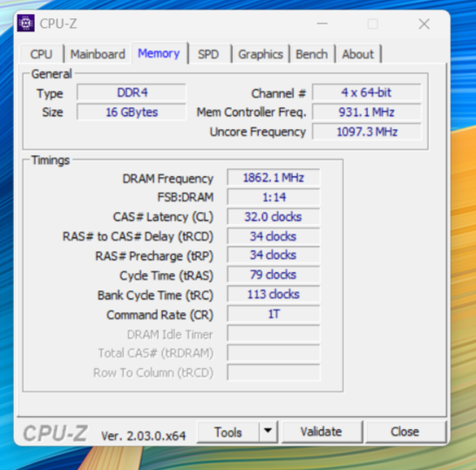The height and width of the screenshot is (470, 476).
Task: Click the Command Rate 1T field
Action: click(x=274, y=314)
